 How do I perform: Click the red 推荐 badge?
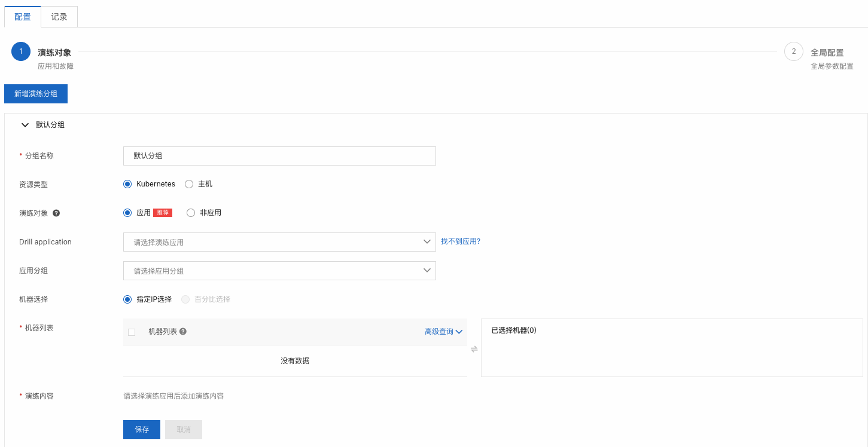(163, 213)
